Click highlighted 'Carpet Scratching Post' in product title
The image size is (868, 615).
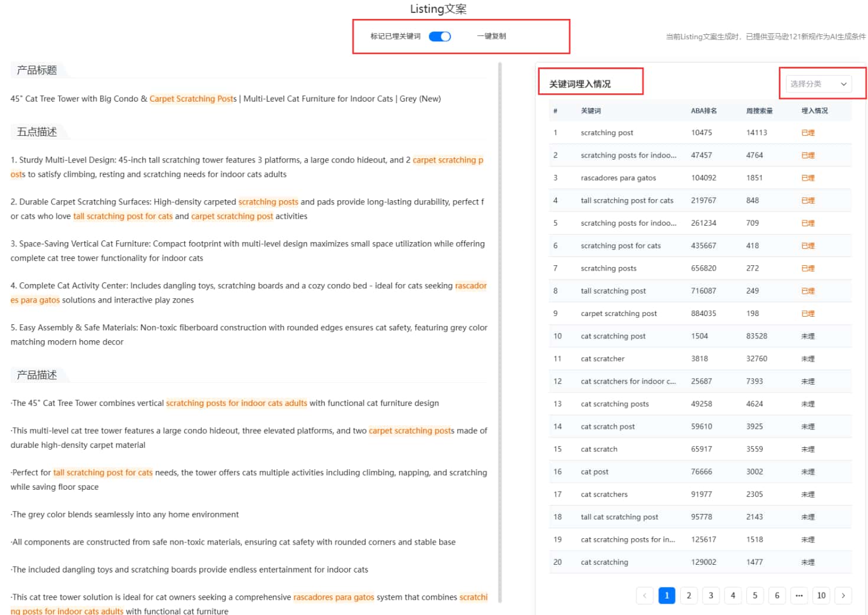pyautogui.click(x=192, y=99)
